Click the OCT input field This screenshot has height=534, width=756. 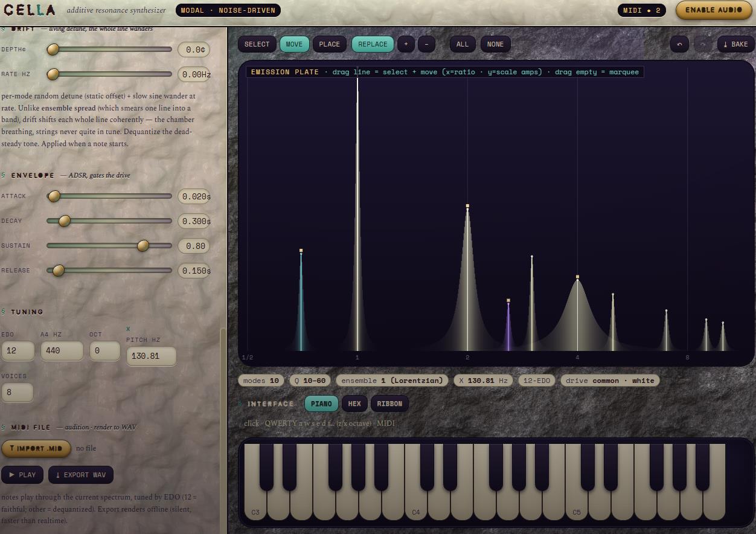pyautogui.click(x=105, y=351)
